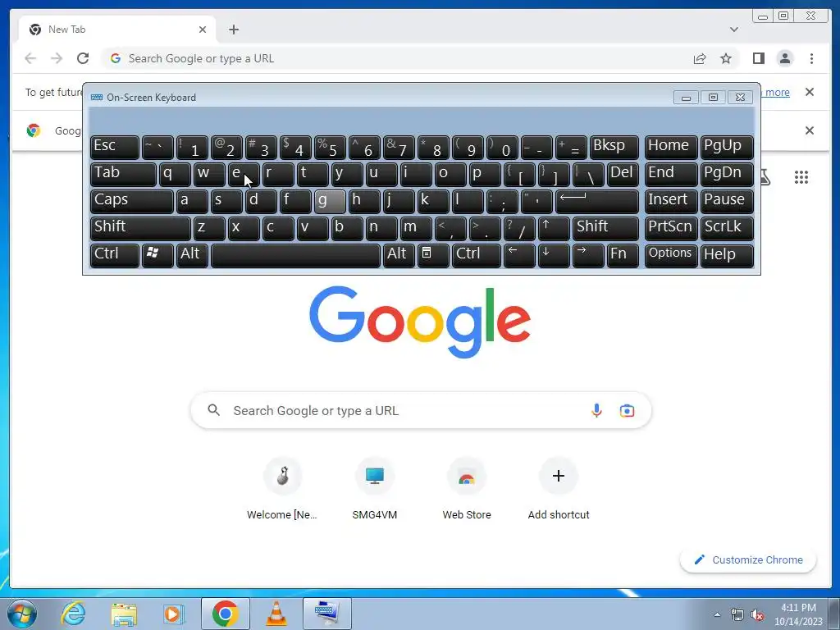This screenshot has height=630, width=840.
Task: Open the tab search dropdown arrow
Action: [734, 30]
